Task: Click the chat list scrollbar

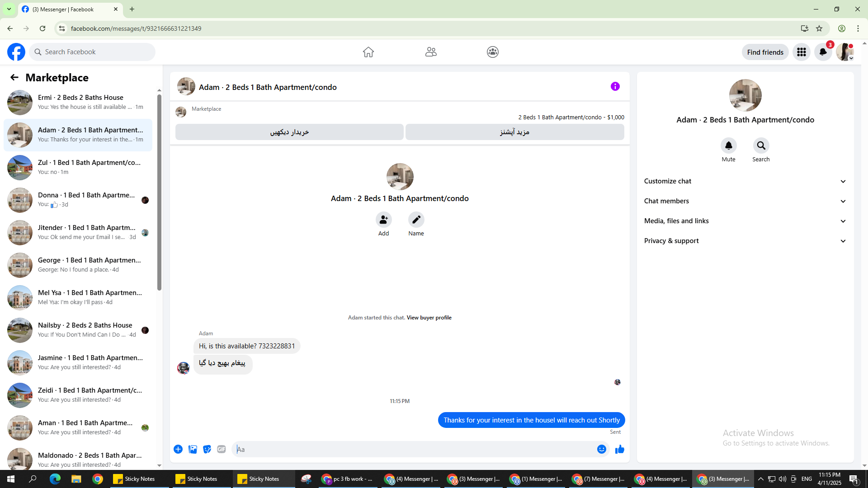Action: click(159, 192)
